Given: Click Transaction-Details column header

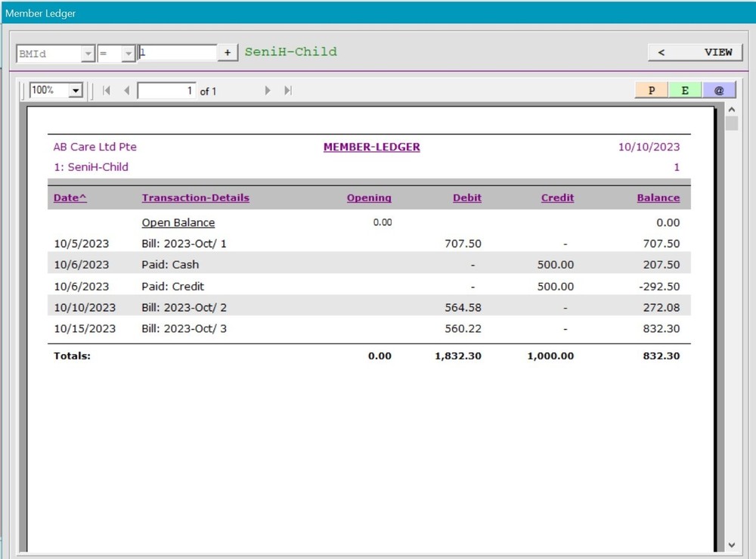Looking at the screenshot, I should tap(195, 197).
